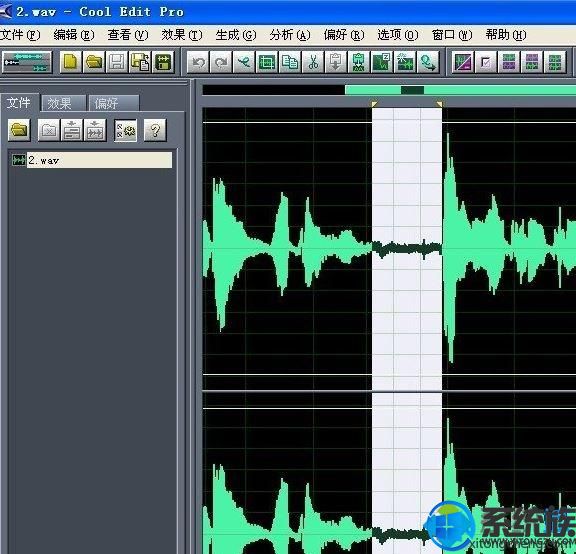Image resolution: width=576 pixels, height=554 pixels.
Task: Click the green swirl icon next to Redo
Action: [x=244, y=62]
